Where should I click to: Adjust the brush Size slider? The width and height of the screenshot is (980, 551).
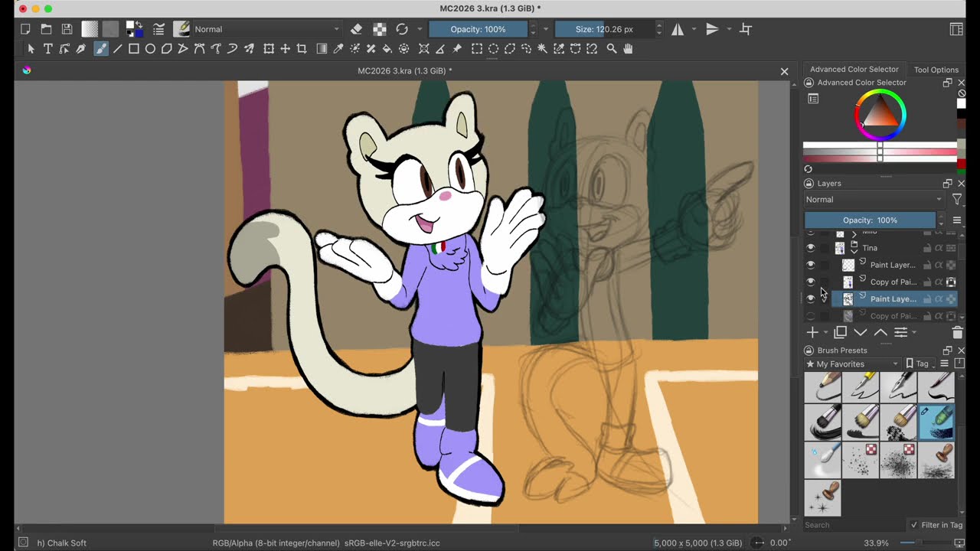pos(605,29)
